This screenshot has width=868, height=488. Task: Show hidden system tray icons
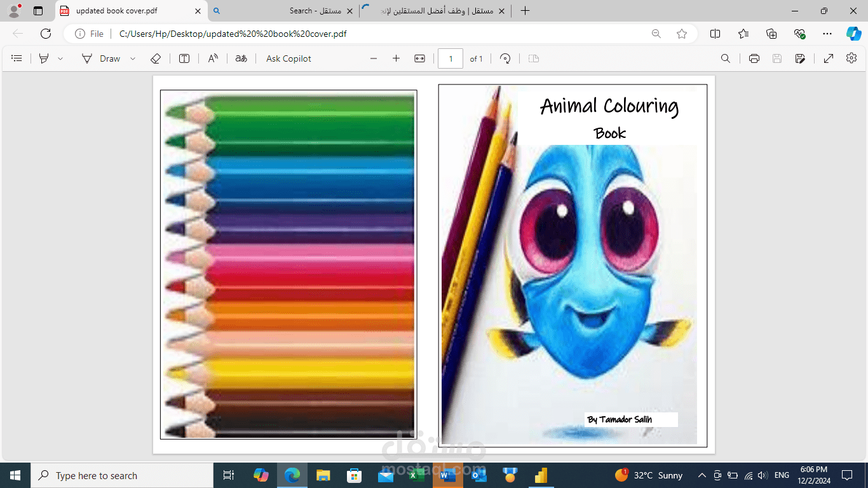(x=702, y=475)
